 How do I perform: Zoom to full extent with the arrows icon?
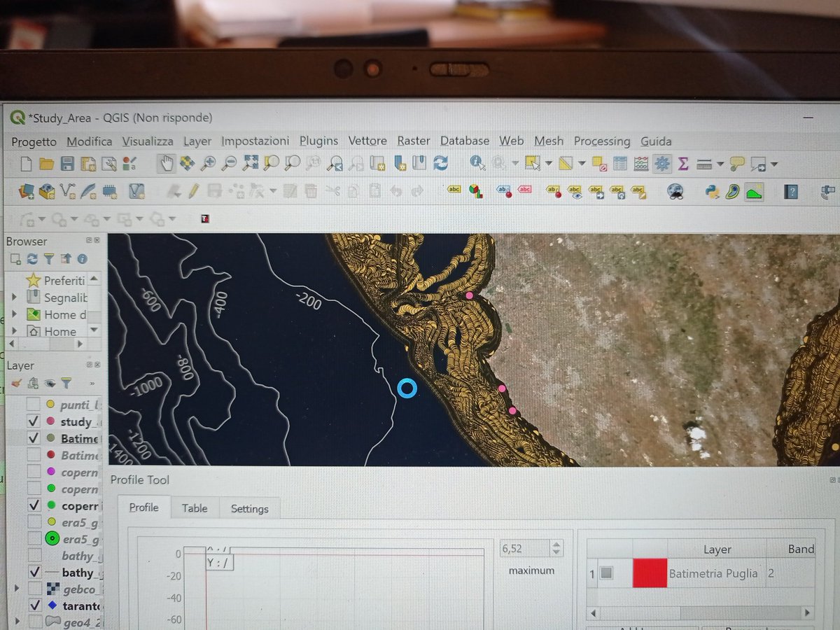pos(250,164)
